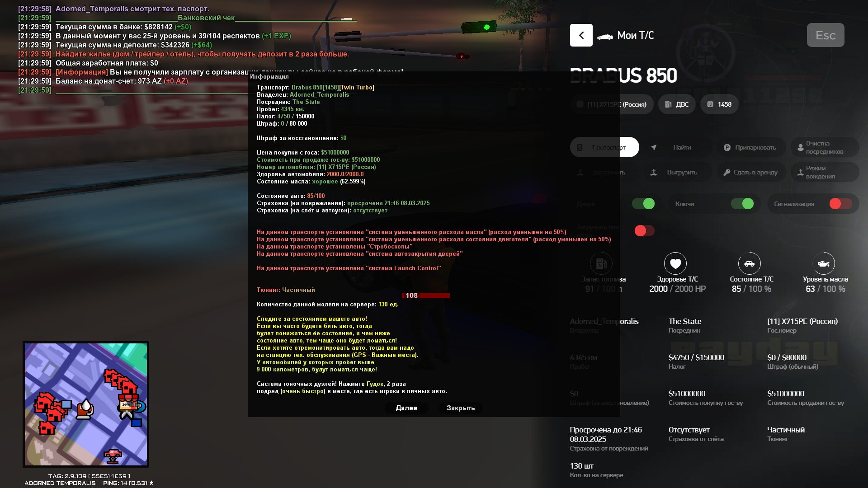Screen dimensions: 868x488
Task: Click the oil can Уровень масла icon
Action: (x=824, y=263)
